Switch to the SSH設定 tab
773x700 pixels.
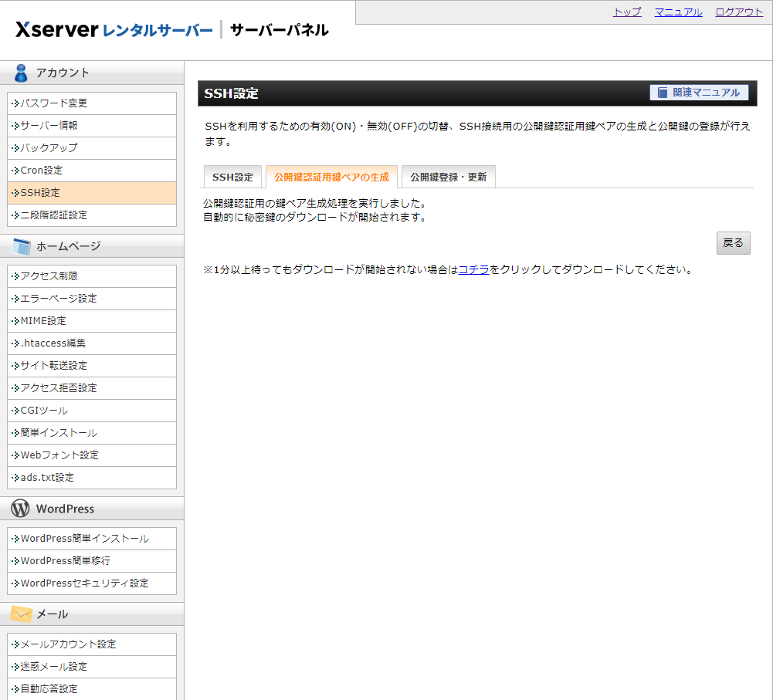(x=232, y=176)
